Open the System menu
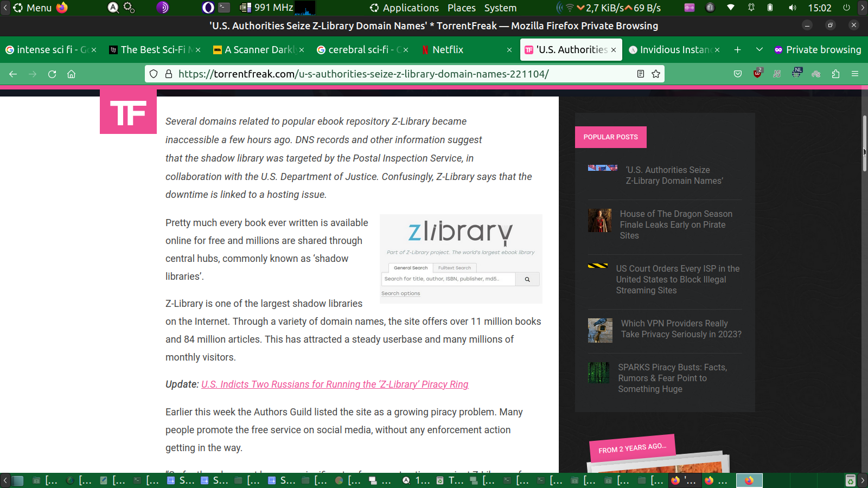The width and height of the screenshot is (868, 488). 500,8
